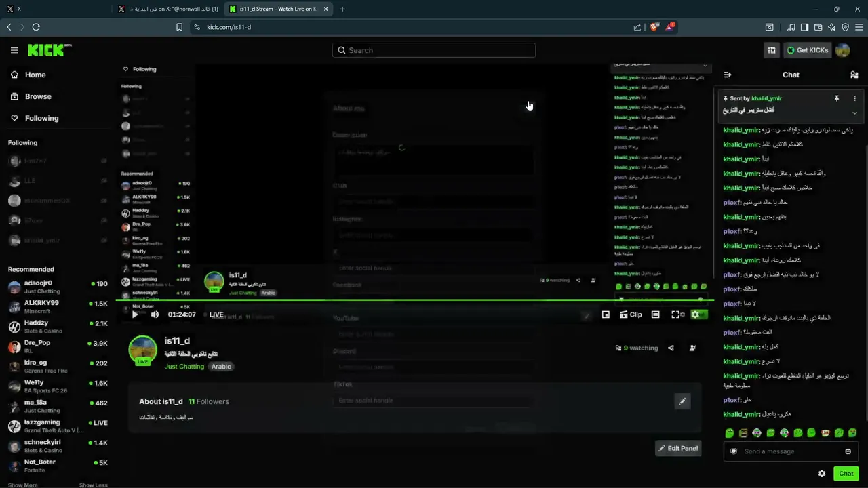Open chat settings gear
Viewport: 868px width, 488px height.
coord(822,474)
